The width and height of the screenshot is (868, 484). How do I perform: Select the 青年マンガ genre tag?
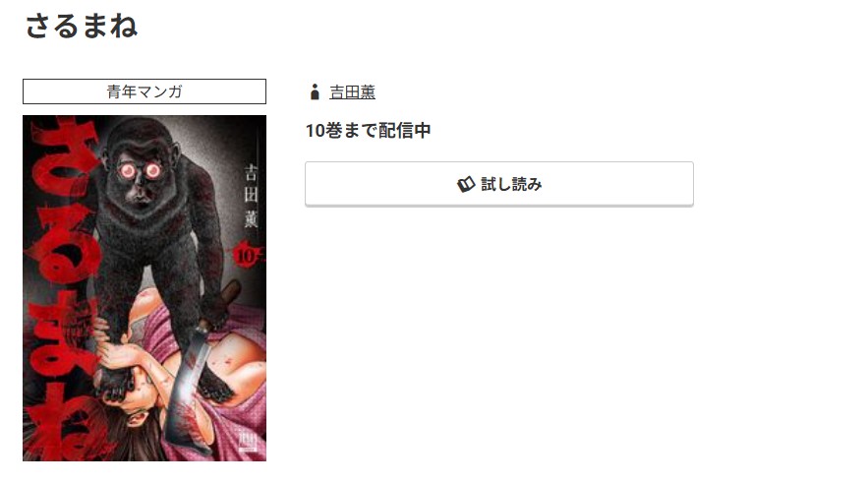(x=145, y=91)
